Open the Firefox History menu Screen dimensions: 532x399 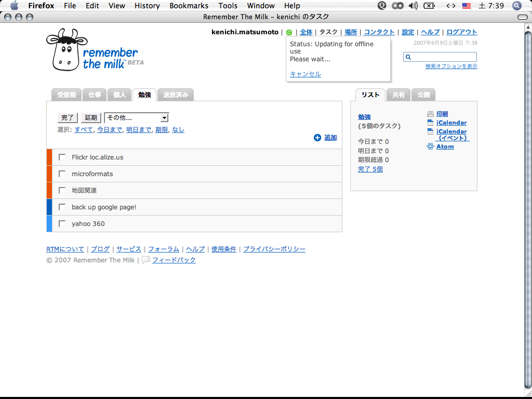(x=147, y=6)
